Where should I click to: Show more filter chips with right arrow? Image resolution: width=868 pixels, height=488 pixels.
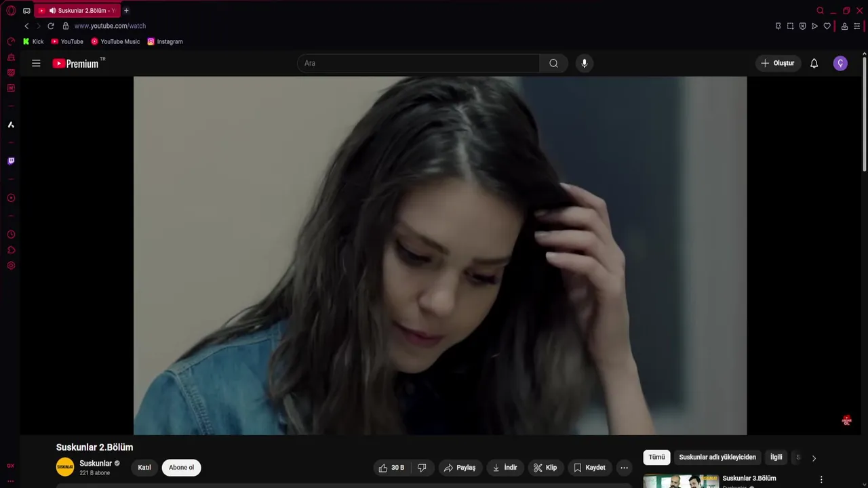[814, 458]
